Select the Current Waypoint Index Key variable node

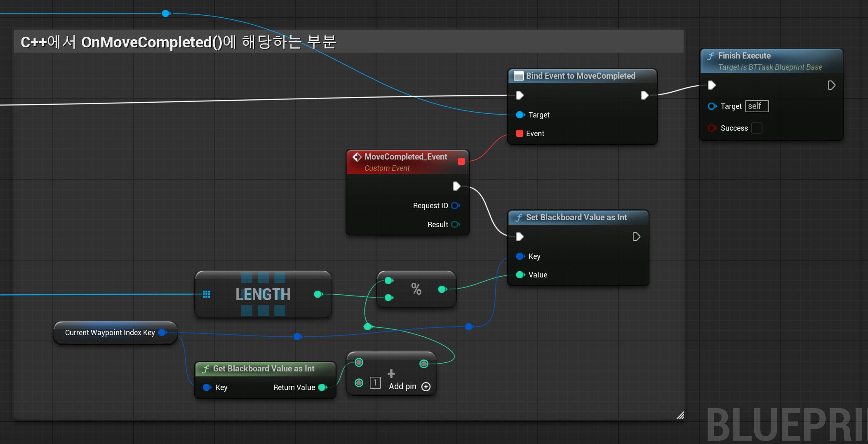115,332
